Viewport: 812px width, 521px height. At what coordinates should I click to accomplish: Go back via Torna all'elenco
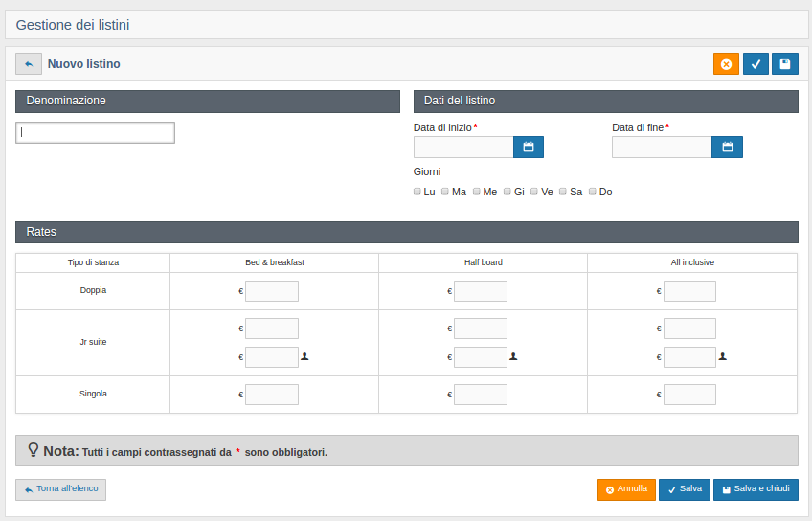coord(60,489)
